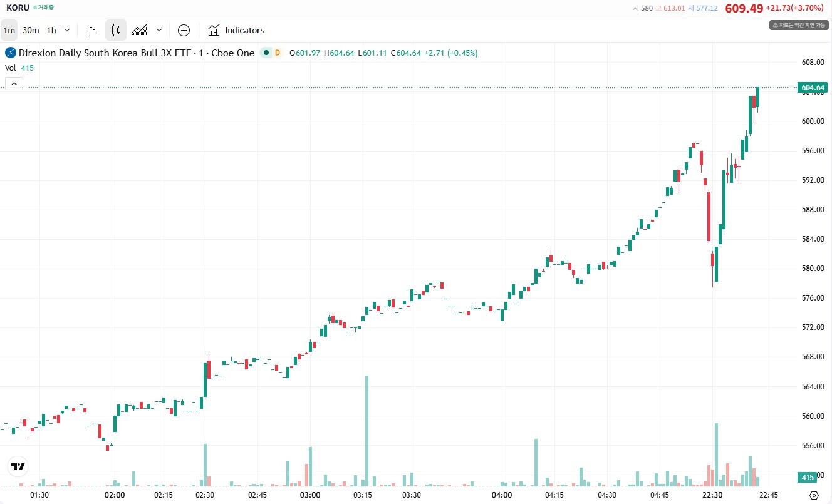Click the 02:00 time axis label

tap(114, 495)
